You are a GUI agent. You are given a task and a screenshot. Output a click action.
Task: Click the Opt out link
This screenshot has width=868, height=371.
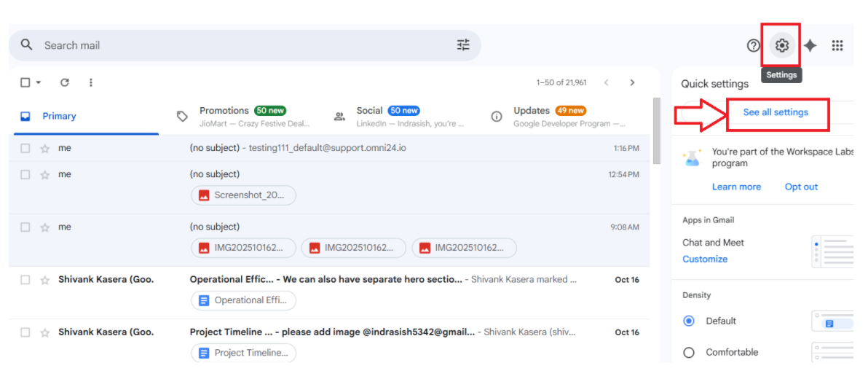(801, 187)
